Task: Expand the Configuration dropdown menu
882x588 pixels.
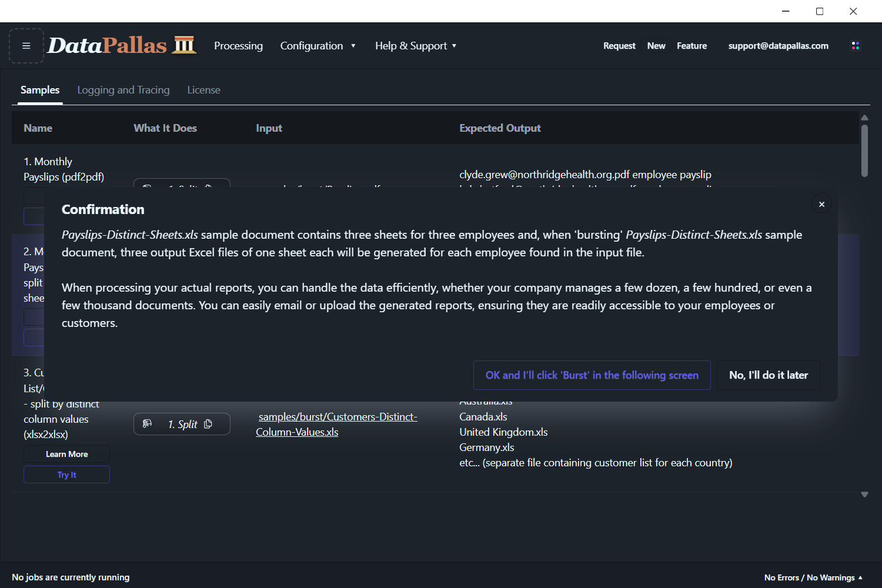Action: 318,46
